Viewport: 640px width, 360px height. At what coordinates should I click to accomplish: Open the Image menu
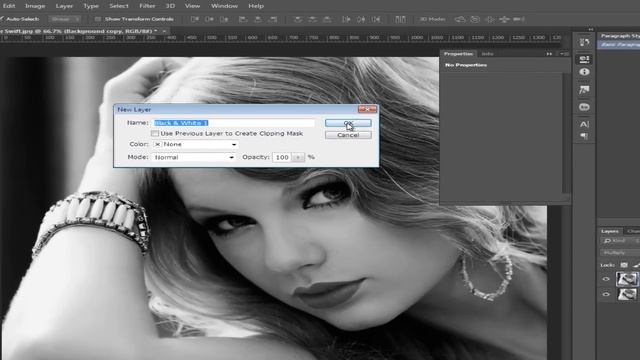point(35,6)
